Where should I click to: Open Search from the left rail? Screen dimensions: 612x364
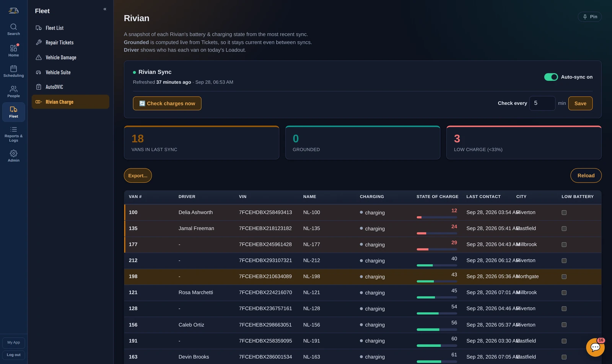coord(13,29)
